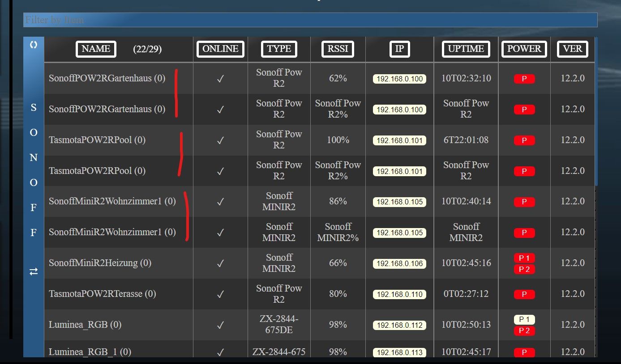Image resolution: width=621 pixels, height=364 pixels.
Task: Open IP 192.168.0.100 in the row with RSSI 62%
Action: (x=399, y=79)
